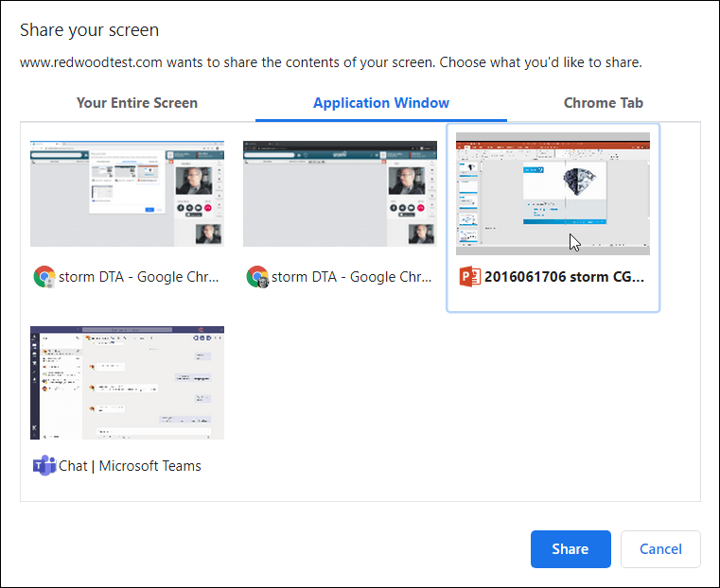Click the PowerPoint icon beside 2016061706 storm
The width and height of the screenshot is (720, 588).
469,277
